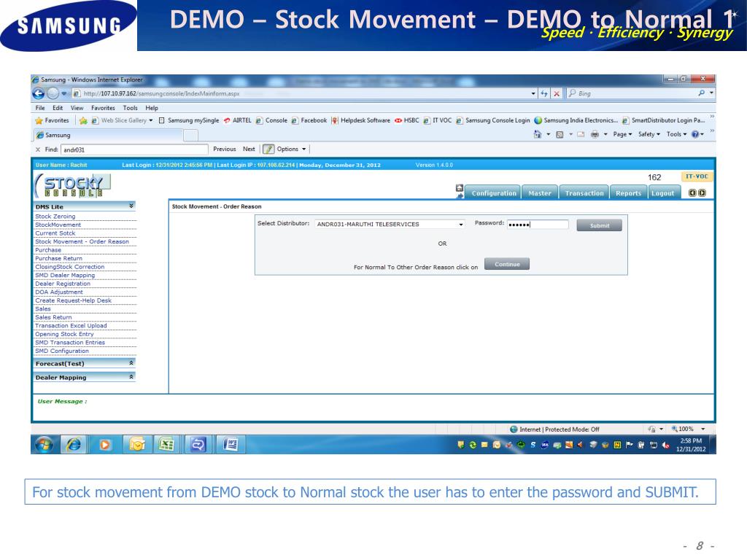Click the IT-VOC button
The height and width of the screenshot is (560, 747).
pos(696,176)
